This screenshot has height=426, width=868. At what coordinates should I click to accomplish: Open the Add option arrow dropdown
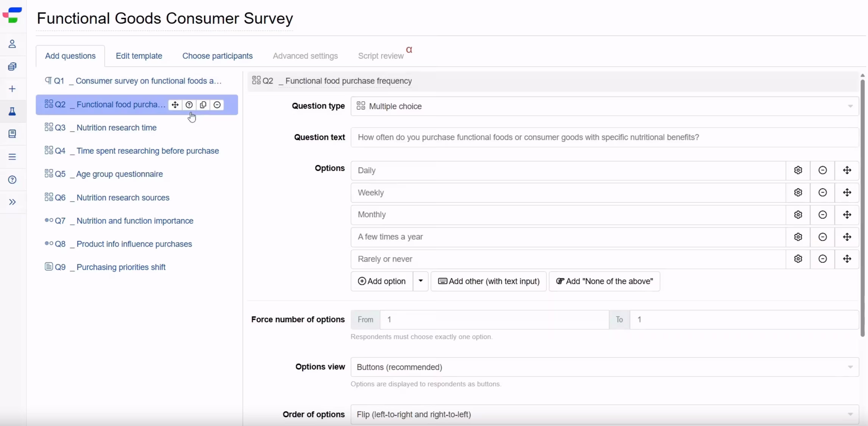pos(421,281)
